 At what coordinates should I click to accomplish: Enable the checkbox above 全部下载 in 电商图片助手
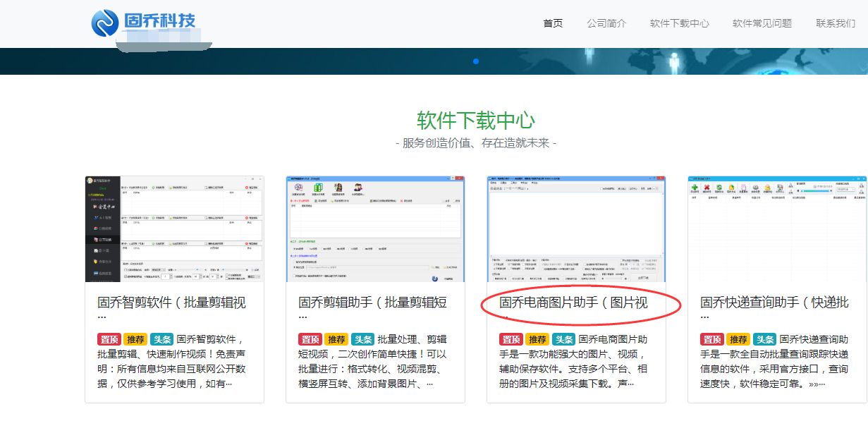[622, 260]
